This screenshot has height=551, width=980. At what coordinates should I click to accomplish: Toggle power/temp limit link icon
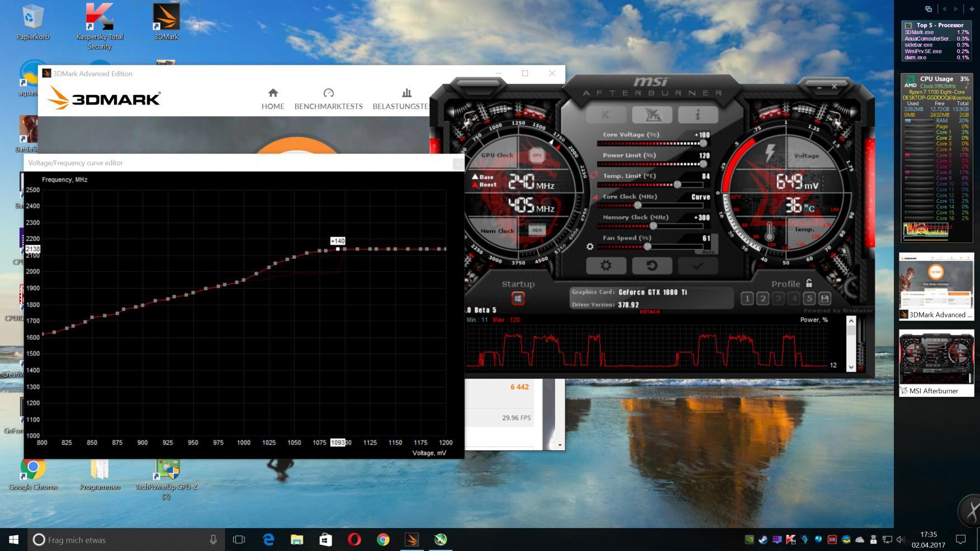pyautogui.click(x=593, y=175)
